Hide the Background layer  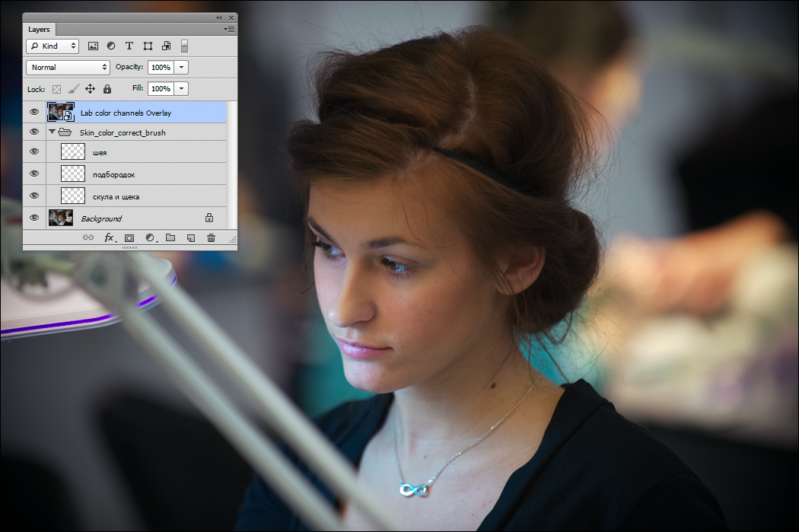click(34, 218)
